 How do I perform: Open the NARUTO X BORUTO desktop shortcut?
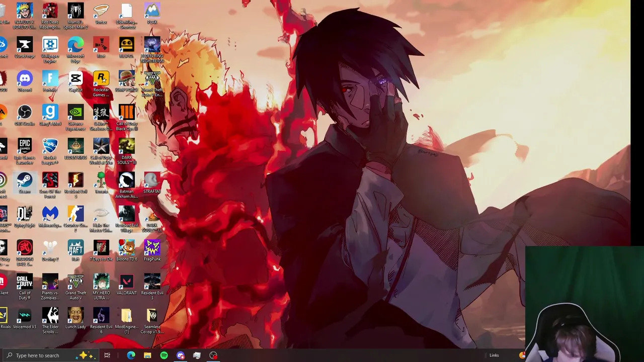coord(24,15)
